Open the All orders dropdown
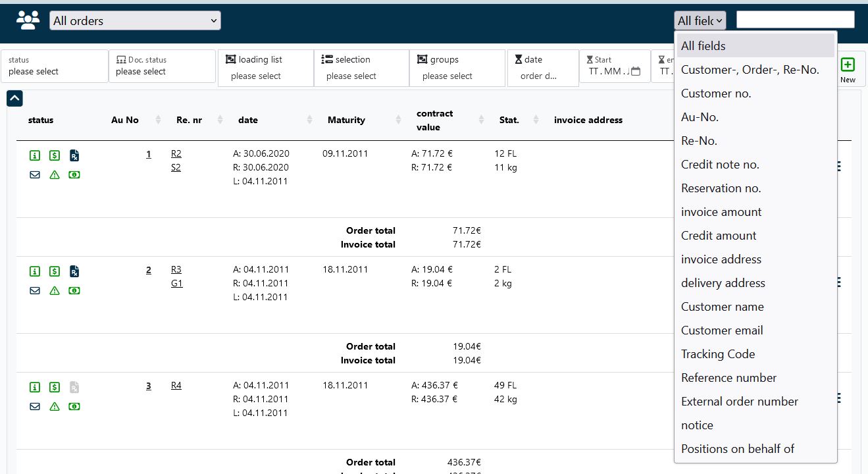Image resolution: width=868 pixels, height=474 pixels. 135,21
